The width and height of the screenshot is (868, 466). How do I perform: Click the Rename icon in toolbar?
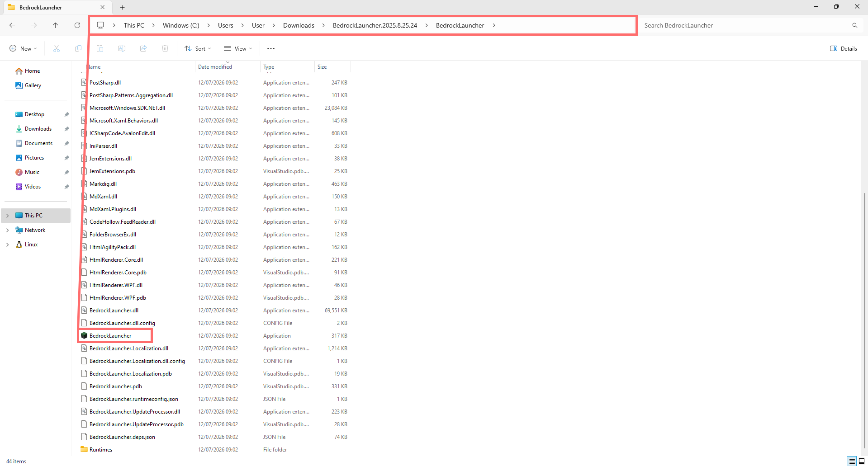coord(122,48)
